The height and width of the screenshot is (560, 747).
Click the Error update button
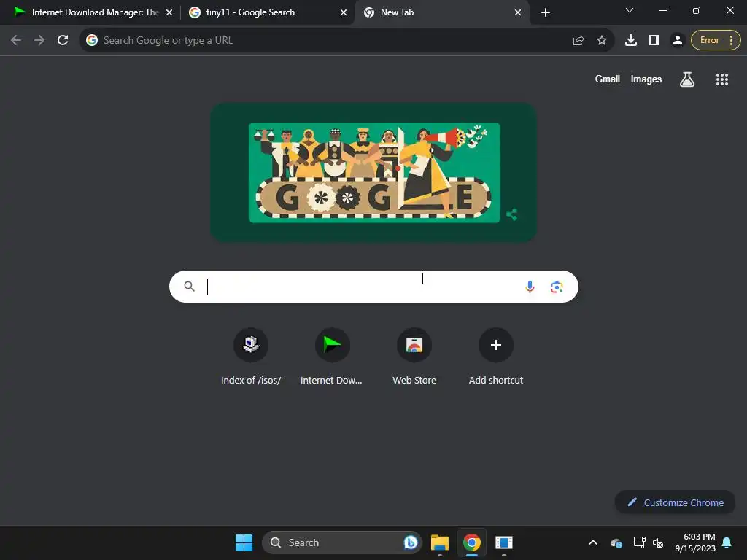coord(709,41)
